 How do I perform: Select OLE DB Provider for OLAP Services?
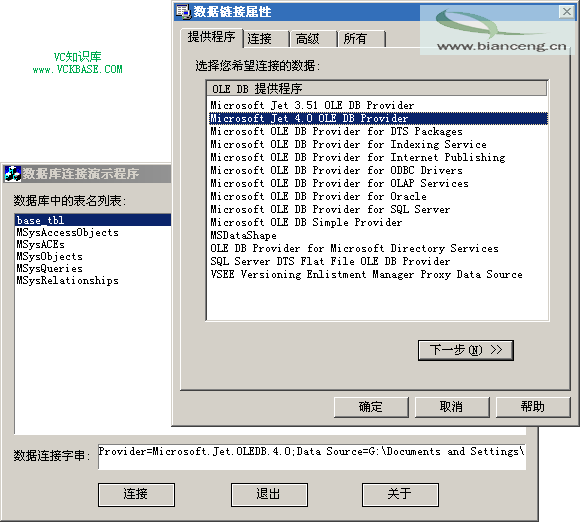click(x=377, y=183)
